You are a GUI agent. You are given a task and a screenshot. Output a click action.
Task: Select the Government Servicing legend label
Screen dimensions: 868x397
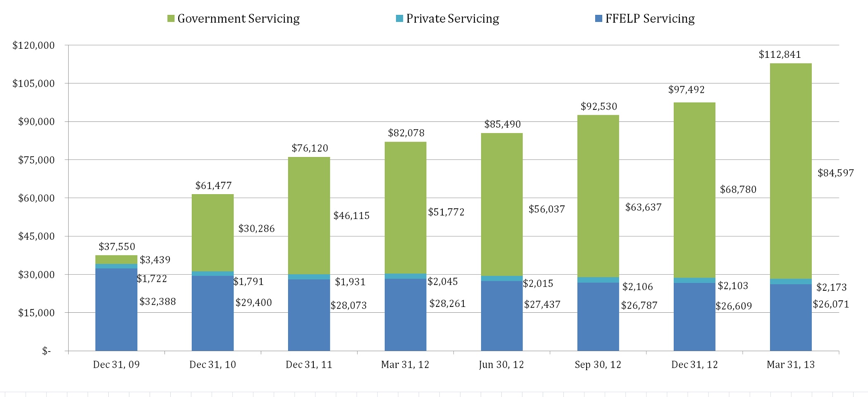(x=238, y=19)
